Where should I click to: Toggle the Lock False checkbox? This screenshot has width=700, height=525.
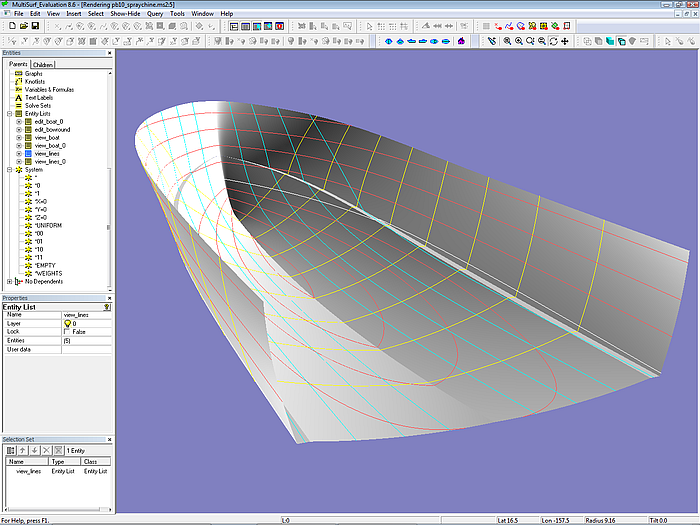point(66,332)
